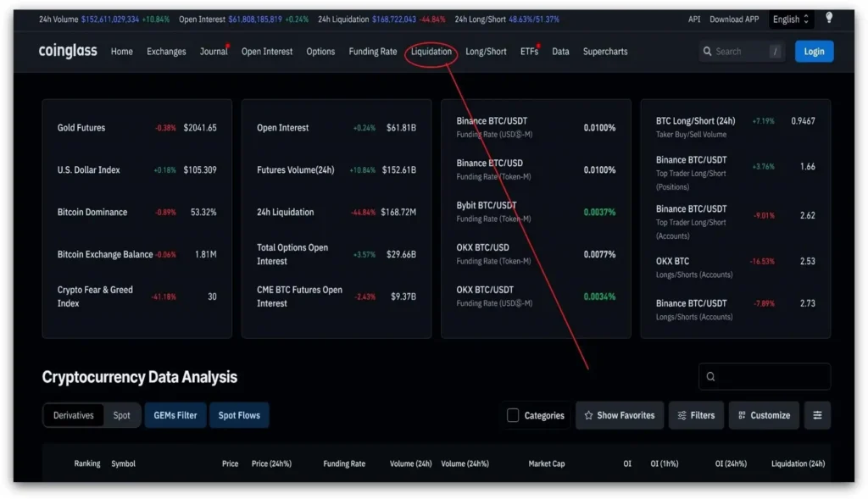This screenshot has height=499, width=868.
Task: Focus the Cryptocurrency Data Analysis search field
Action: point(765,377)
